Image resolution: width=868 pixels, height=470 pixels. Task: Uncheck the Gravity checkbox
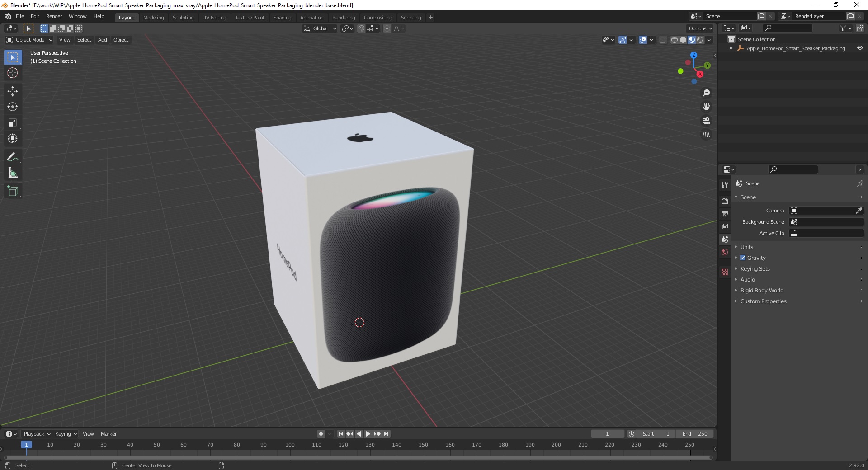743,258
